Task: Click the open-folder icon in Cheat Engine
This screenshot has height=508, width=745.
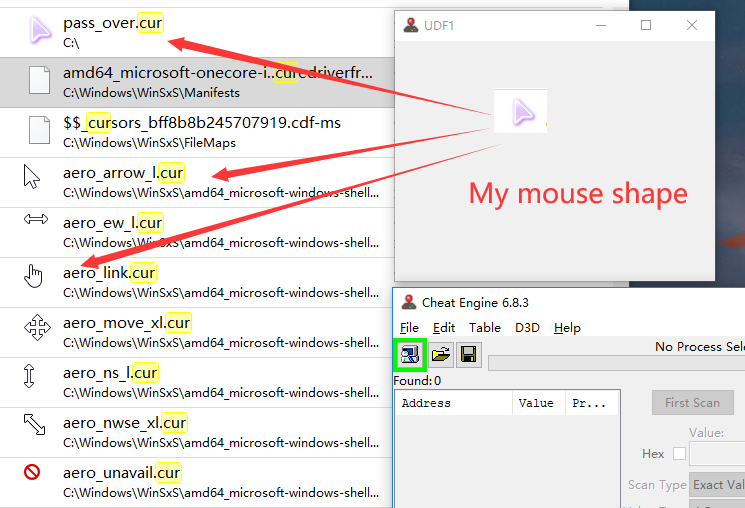Action: coord(441,355)
